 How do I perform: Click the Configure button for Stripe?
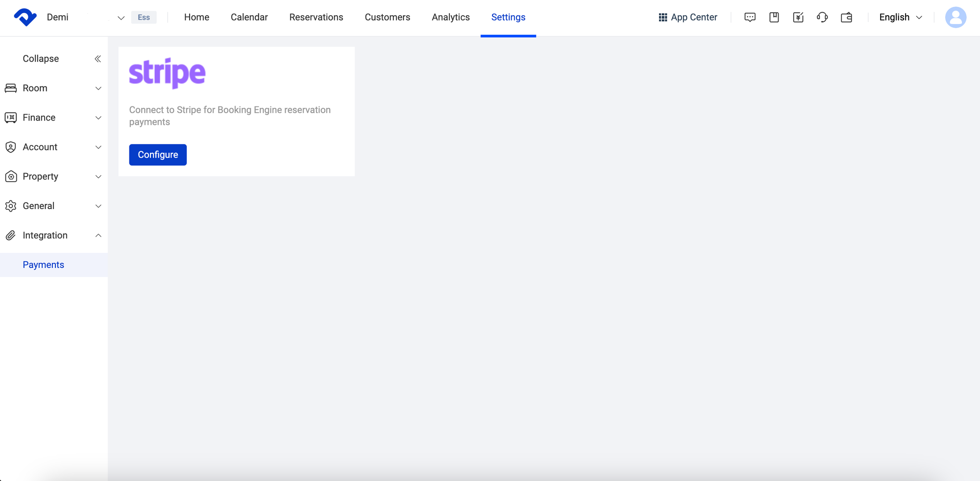tap(158, 154)
